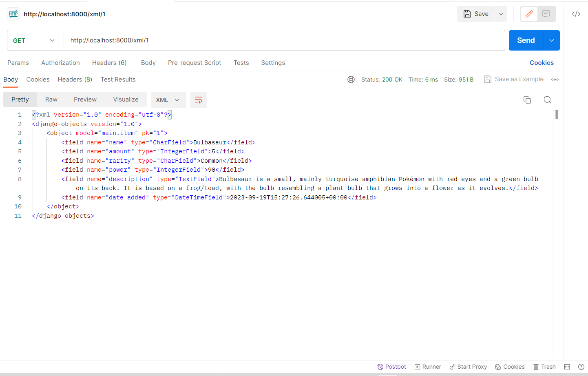Open the response more options ellipsis
588x376 pixels.
click(555, 80)
